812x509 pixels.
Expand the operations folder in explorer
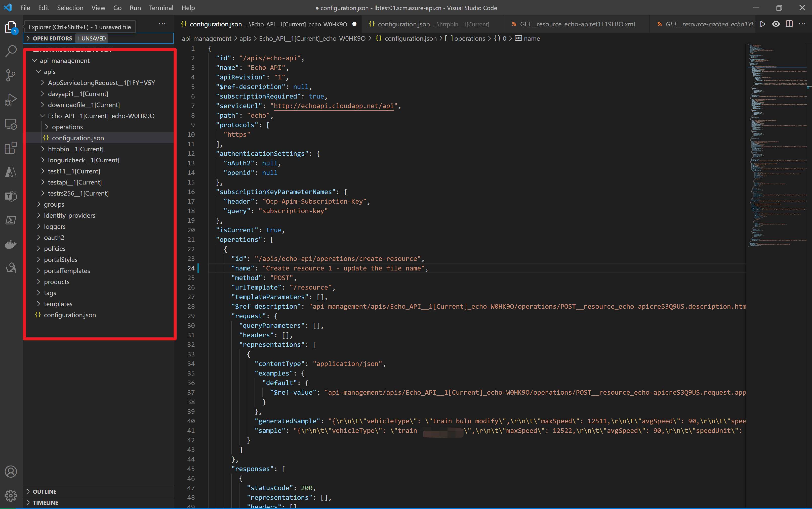coord(67,127)
